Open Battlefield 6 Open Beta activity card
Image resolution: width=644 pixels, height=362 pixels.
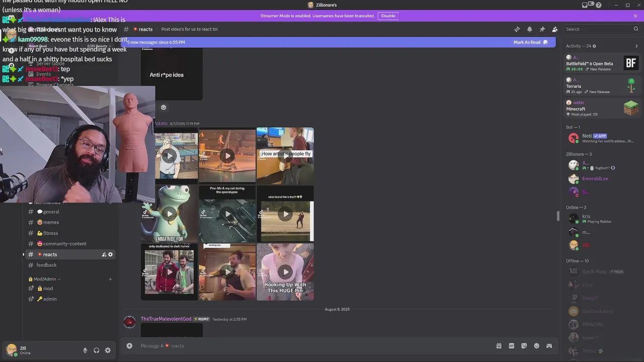tap(602, 63)
